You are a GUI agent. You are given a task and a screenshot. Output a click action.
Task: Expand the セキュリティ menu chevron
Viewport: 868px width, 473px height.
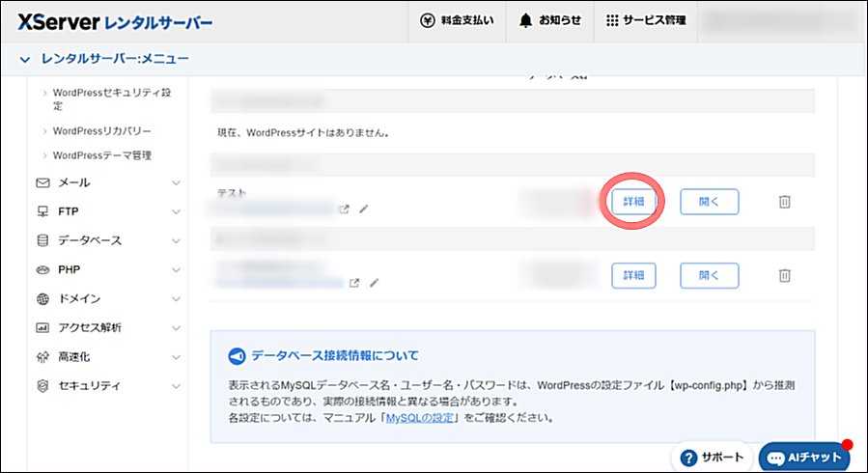[x=176, y=386]
